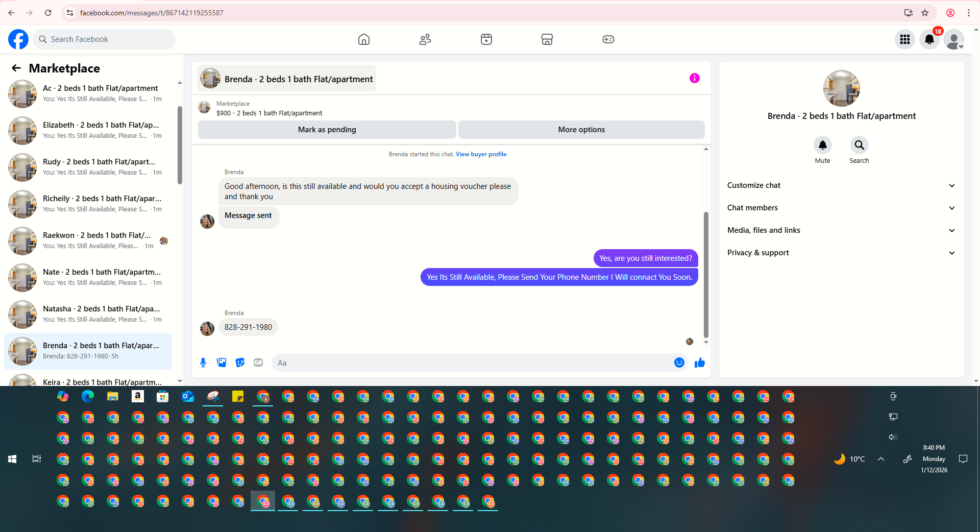
Task: Open Nate conversation in the chat list
Action: pyautogui.click(x=88, y=278)
